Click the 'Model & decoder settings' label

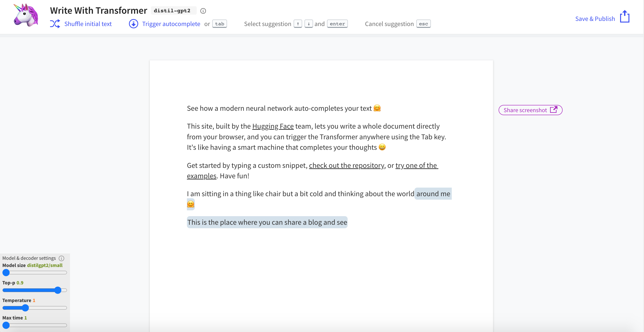pos(29,258)
